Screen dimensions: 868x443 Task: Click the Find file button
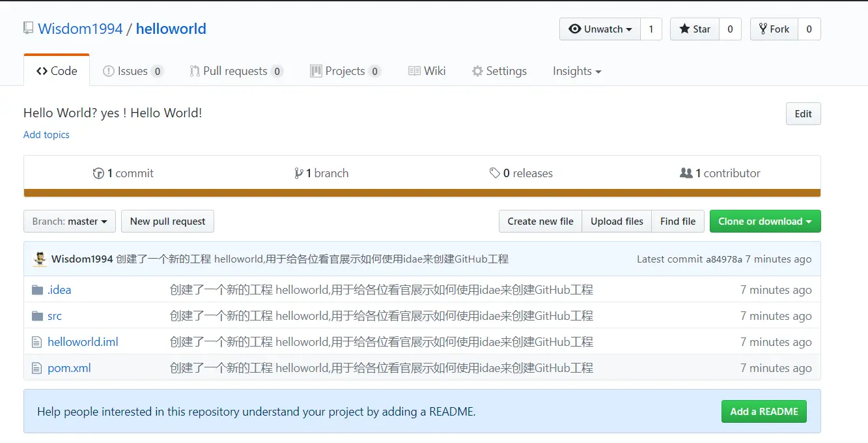coord(678,221)
